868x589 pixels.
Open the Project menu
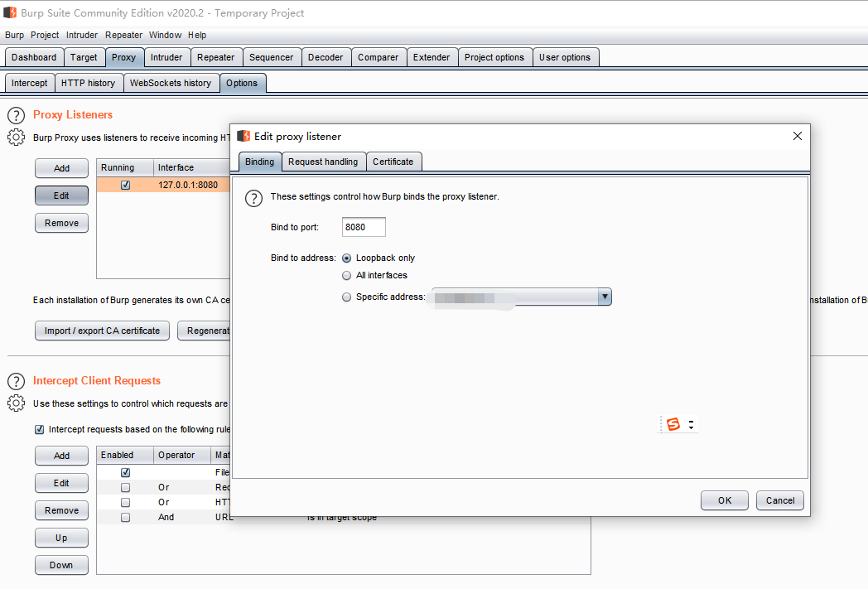pyautogui.click(x=45, y=35)
